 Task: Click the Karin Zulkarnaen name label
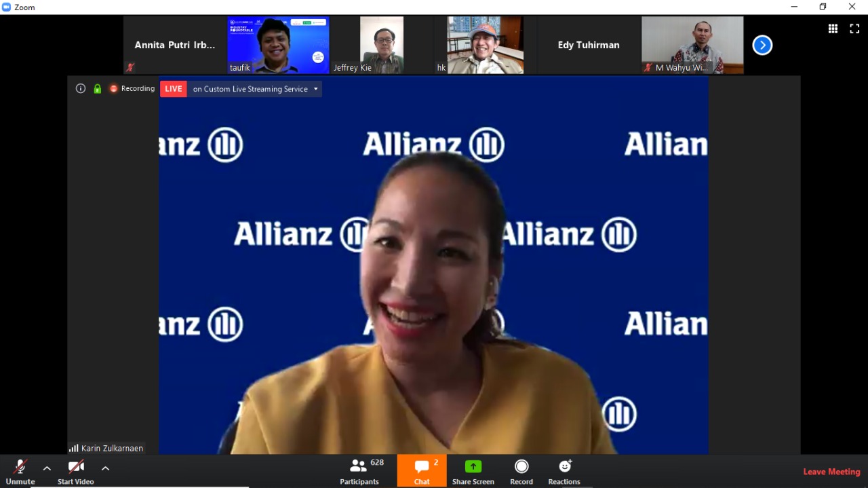[x=112, y=449]
